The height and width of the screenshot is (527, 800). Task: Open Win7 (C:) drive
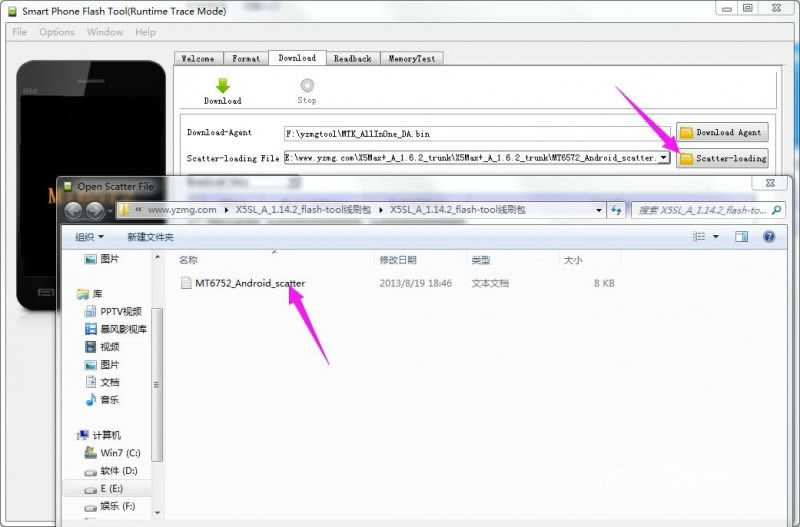pyautogui.click(x=120, y=453)
